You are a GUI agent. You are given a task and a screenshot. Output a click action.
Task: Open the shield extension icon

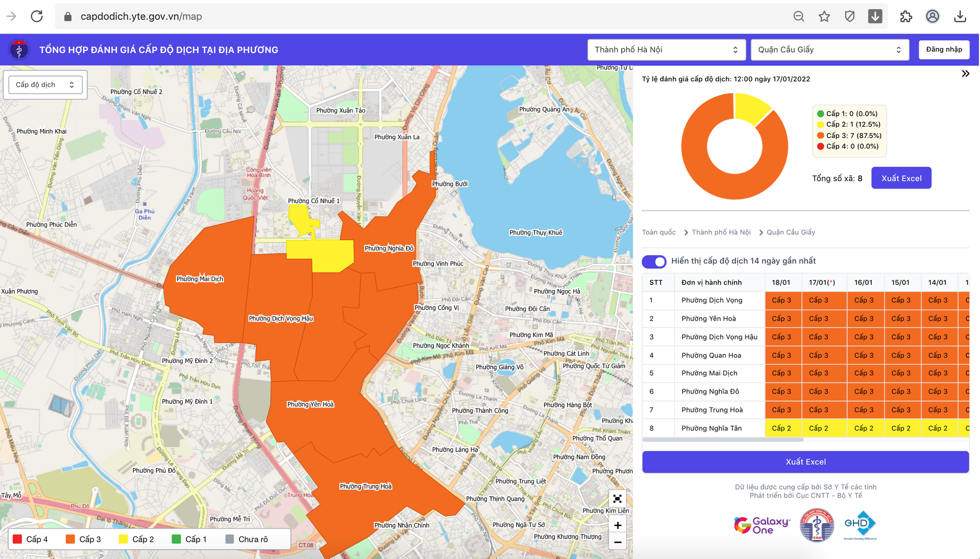tap(850, 16)
